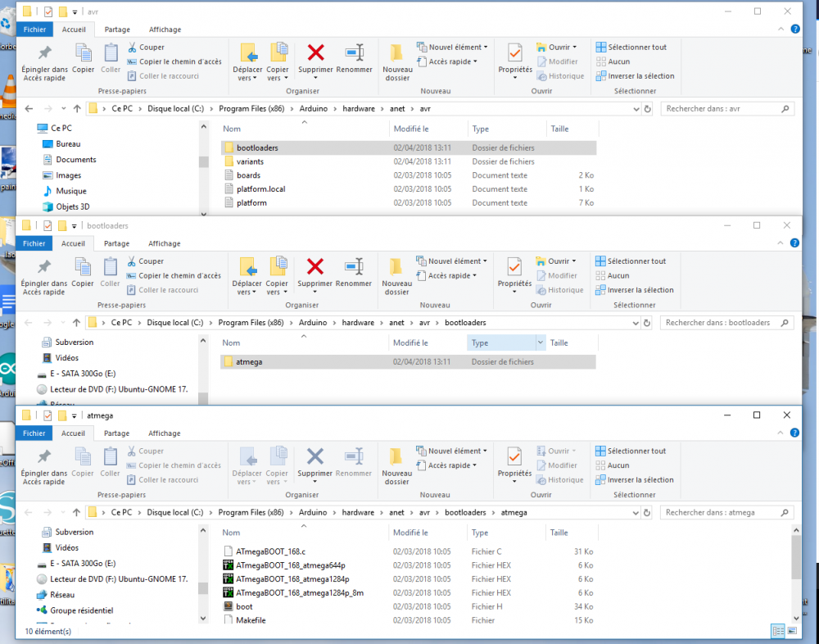
Task: Click Renommer icon in the avr window
Action: [x=354, y=52]
